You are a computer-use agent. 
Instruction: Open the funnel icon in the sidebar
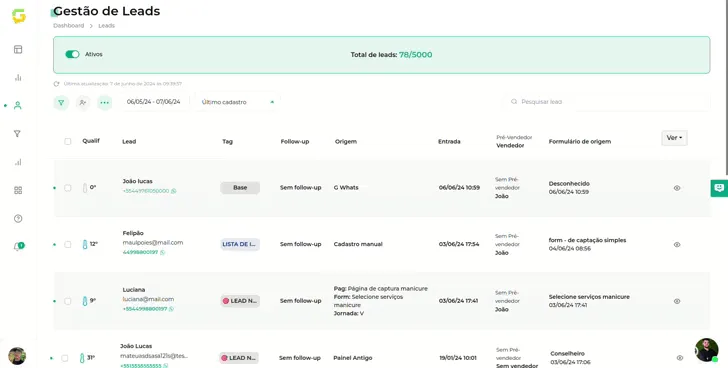click(x=17, y=134)
